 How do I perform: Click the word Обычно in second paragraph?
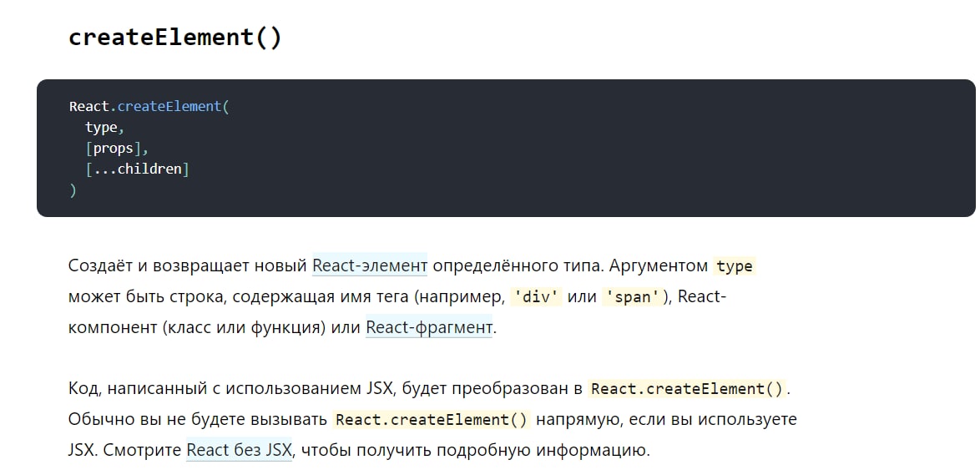96,419
